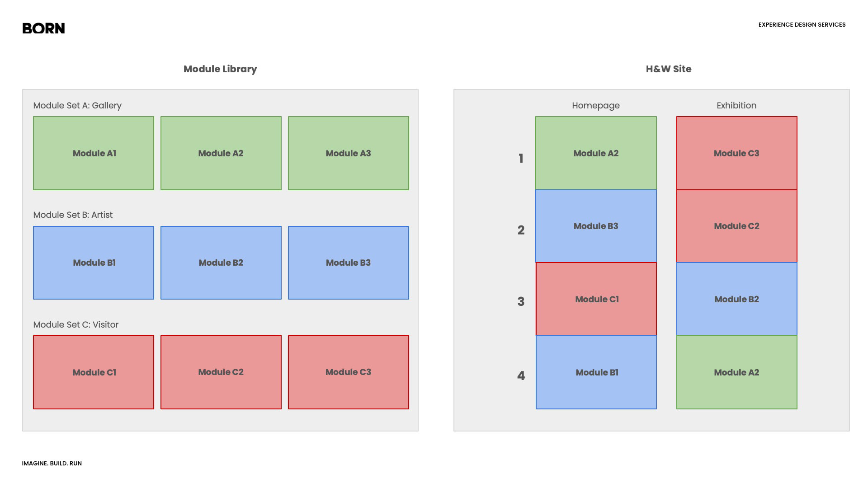Click Module C3 in the Exhibition column
Screen dimensions: 868x488
(x=736, y=153)
